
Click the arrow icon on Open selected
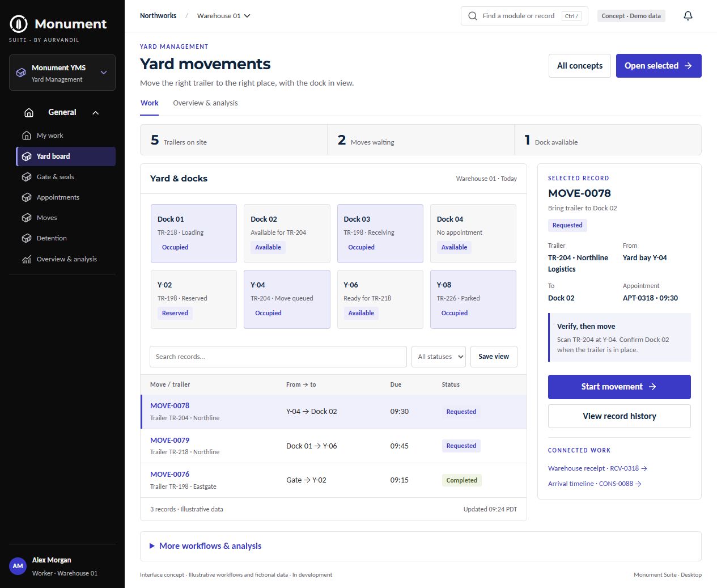688,66
